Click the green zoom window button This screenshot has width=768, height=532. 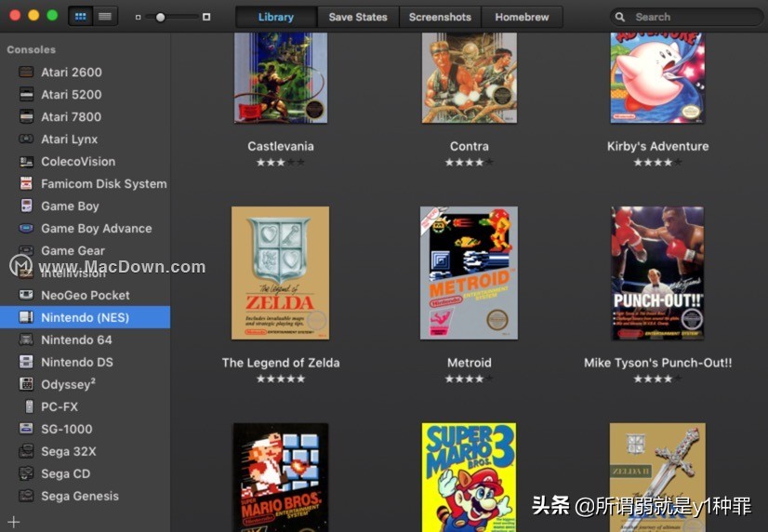point(52,15)
